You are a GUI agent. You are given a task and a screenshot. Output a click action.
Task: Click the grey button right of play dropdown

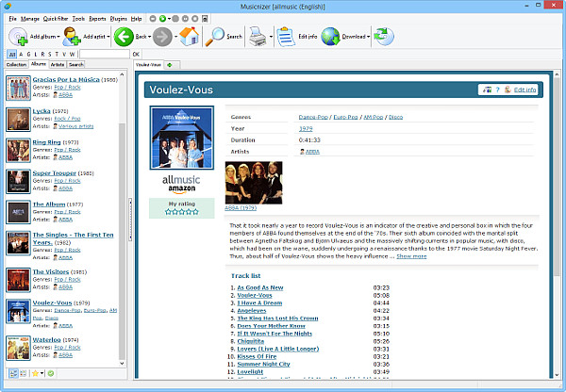(175, 19)
